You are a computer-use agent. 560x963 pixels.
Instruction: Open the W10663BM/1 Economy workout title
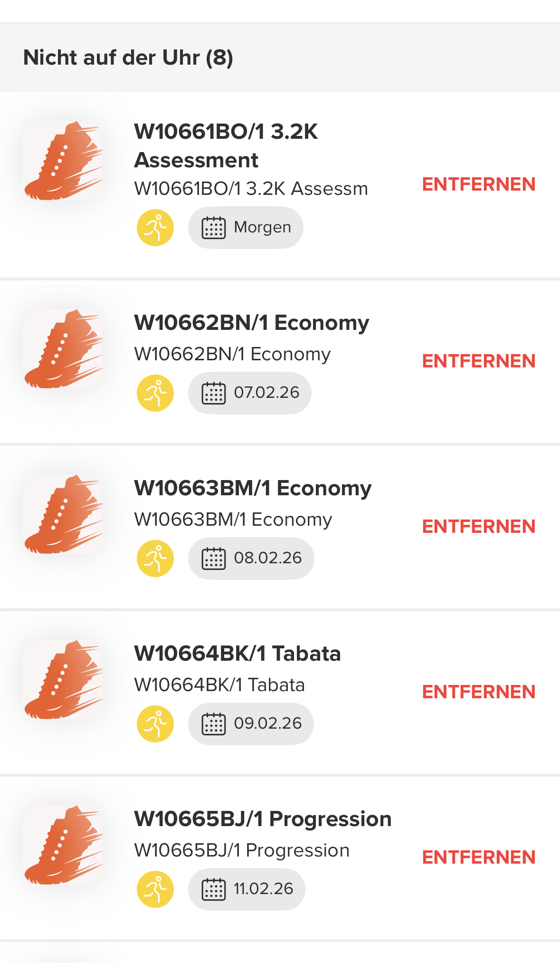pos(253,488)
